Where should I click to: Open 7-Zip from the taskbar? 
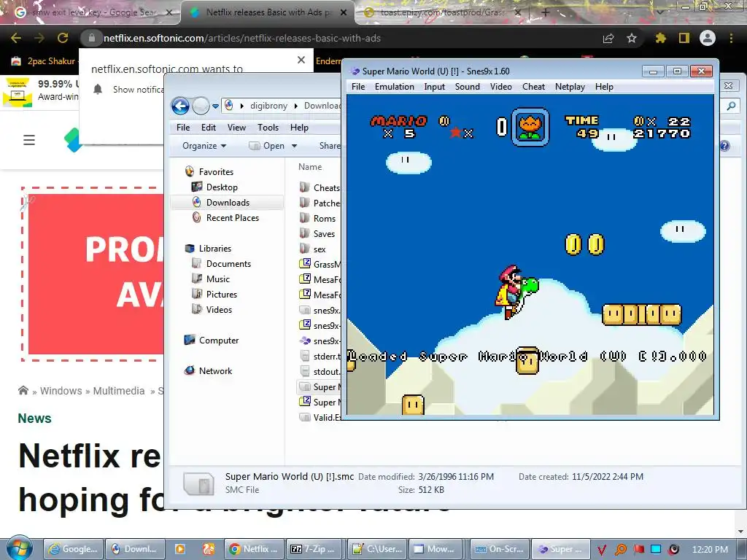[x=314, y=549]
